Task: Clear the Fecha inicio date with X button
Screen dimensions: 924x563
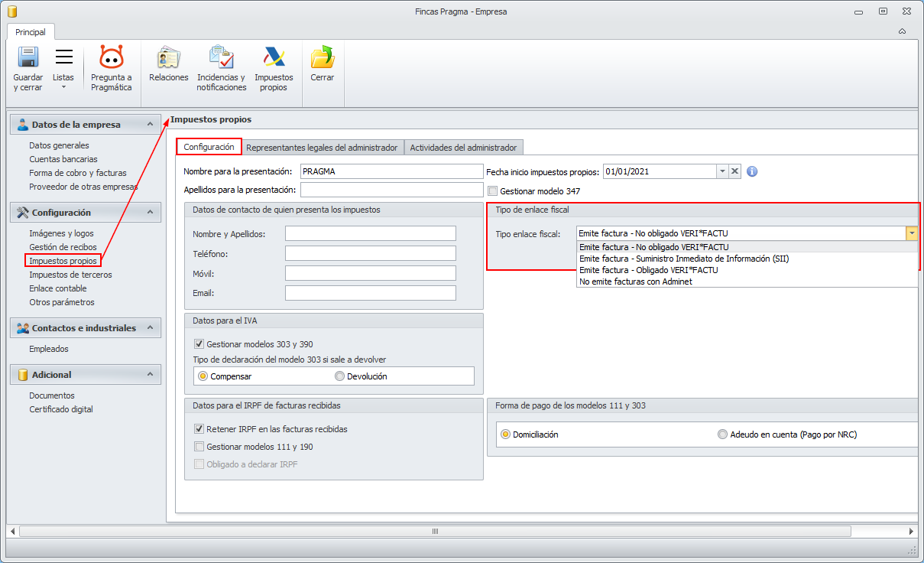Action: pos(734,171)
